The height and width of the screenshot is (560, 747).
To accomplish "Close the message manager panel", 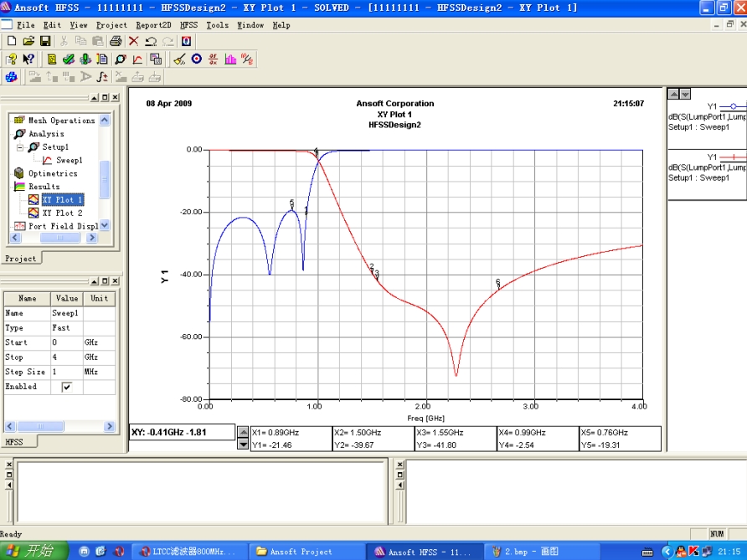I will 9,465.
